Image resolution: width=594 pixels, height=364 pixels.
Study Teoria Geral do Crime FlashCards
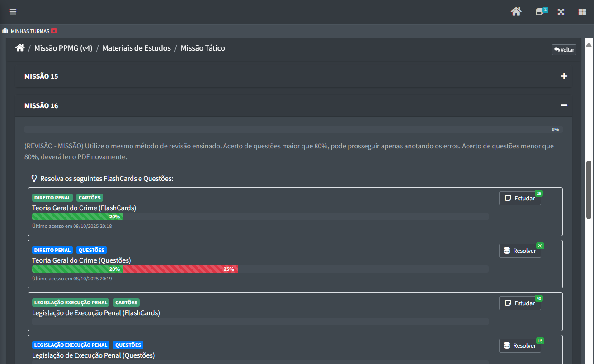coord(520,198)
